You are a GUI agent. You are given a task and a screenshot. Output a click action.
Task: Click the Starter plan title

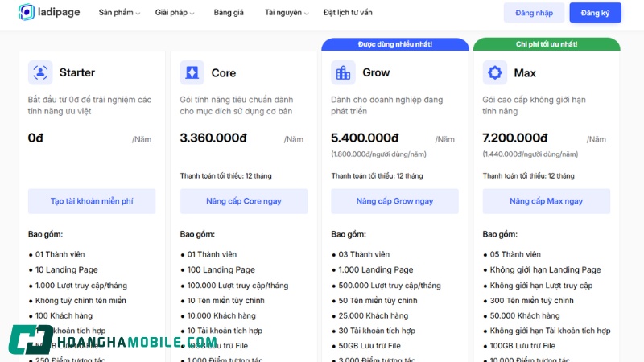[x=76, y=72]
